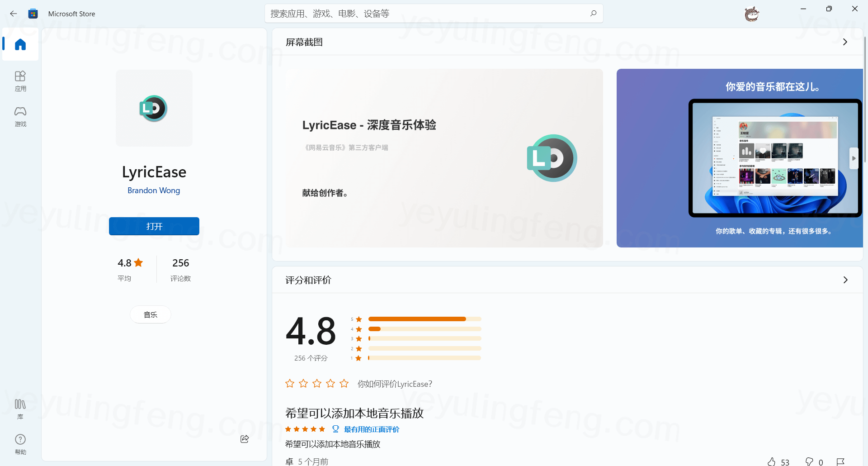Click the share icon
This screenshot has height=466, width=868.
coord(245,439)
